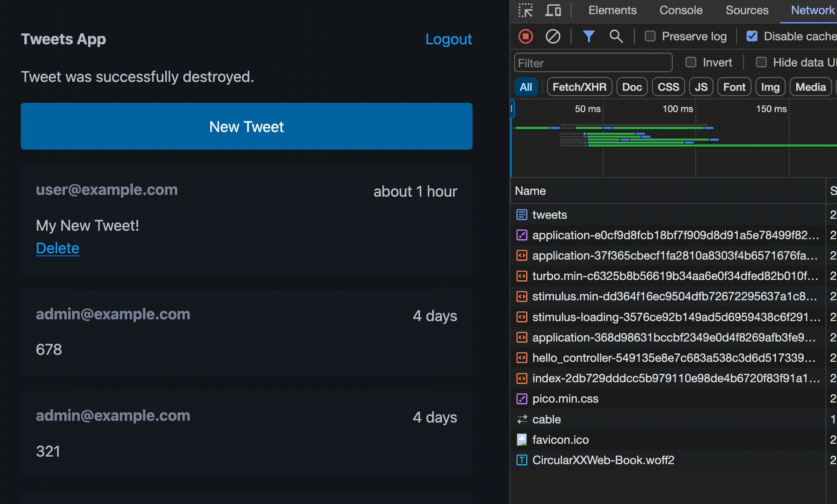
Task: Click the New Tweet button
Action: (247, 126)
